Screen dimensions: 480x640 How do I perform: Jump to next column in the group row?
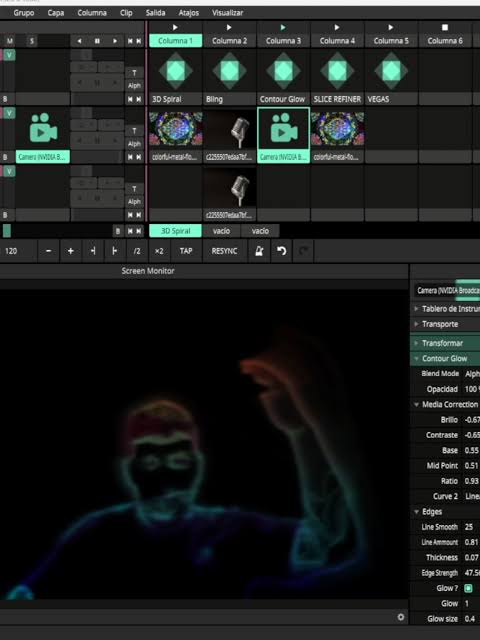pyautogui.click(x=139, y=41)
